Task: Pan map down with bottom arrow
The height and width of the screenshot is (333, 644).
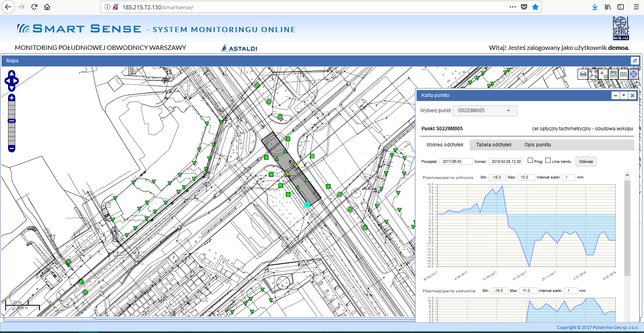Action: point(12,88)
